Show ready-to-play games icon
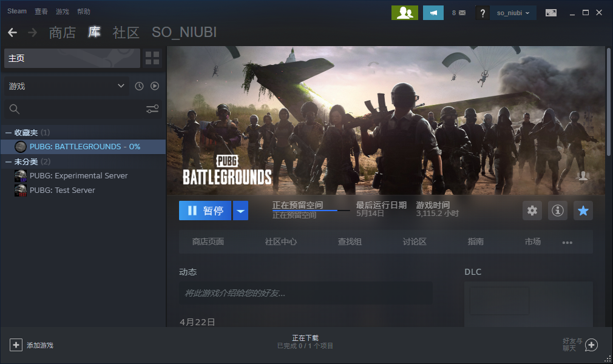This screenshot has width=613, height=364. 155,86
